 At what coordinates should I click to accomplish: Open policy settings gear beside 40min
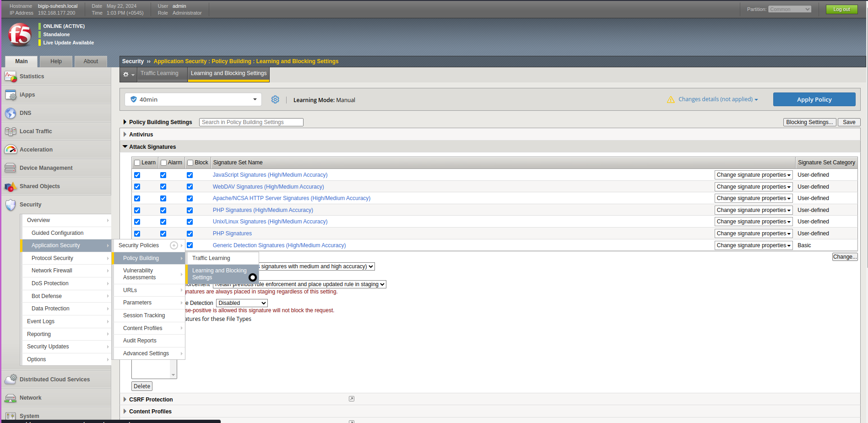coord(275,100)
